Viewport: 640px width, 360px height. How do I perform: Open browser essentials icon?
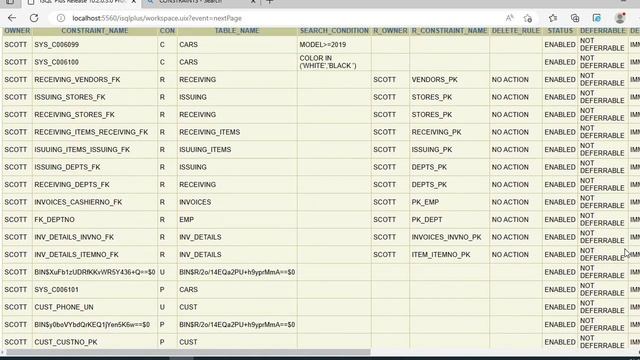596,18
